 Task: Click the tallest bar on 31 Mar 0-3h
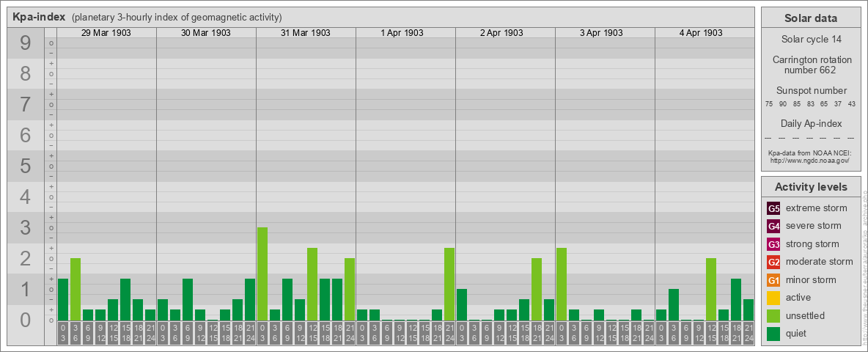[x=262, y=274]
